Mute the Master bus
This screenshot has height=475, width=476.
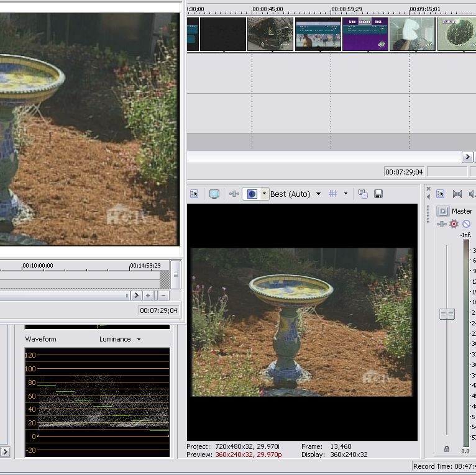click(x=466, y=224)
